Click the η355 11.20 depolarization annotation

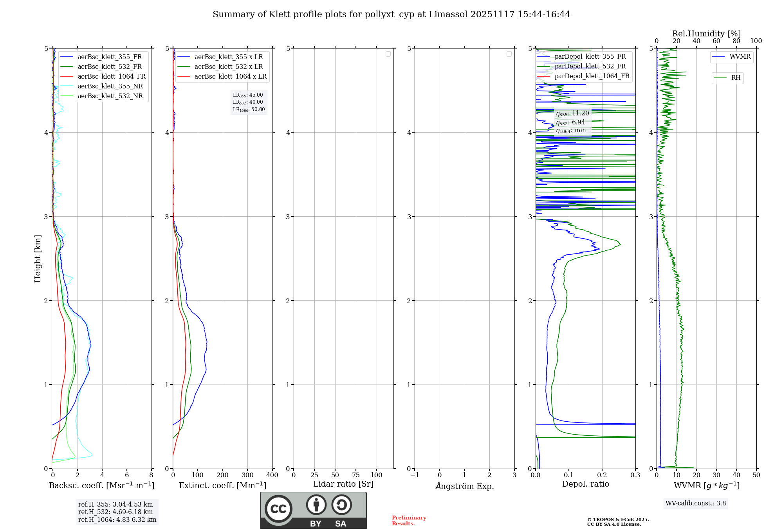[x=572, y=114]
